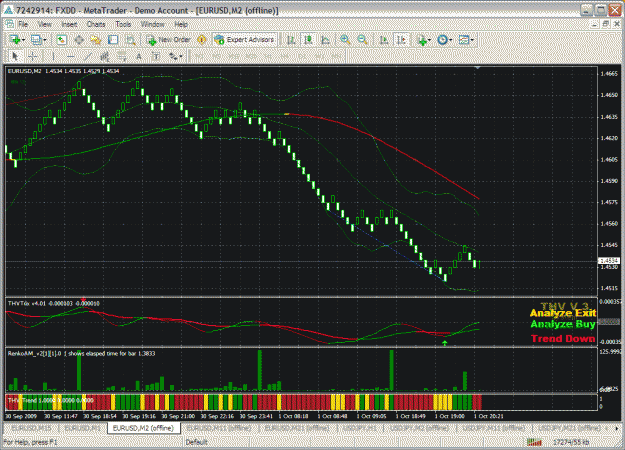Switch to the EURUSD,M21 (offline) tab
This screenshot has width=625, height=450.
click(x=297, y=428)
